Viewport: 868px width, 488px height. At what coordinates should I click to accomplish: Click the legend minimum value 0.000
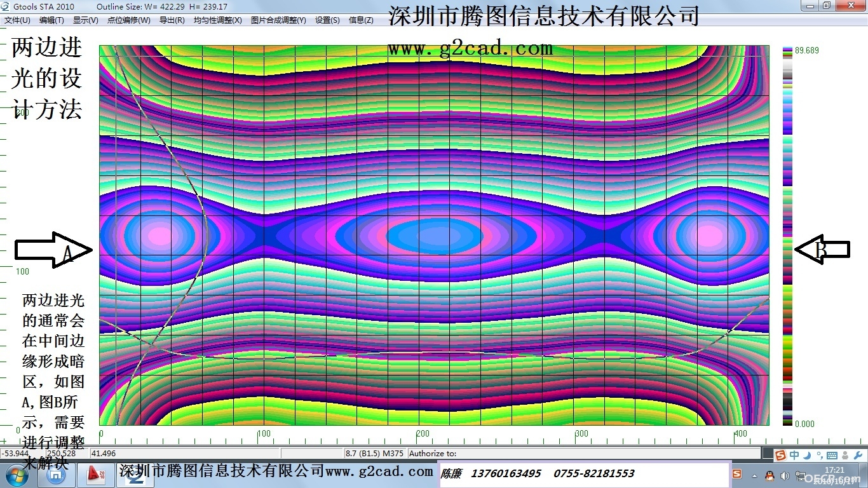click(805, 424)
